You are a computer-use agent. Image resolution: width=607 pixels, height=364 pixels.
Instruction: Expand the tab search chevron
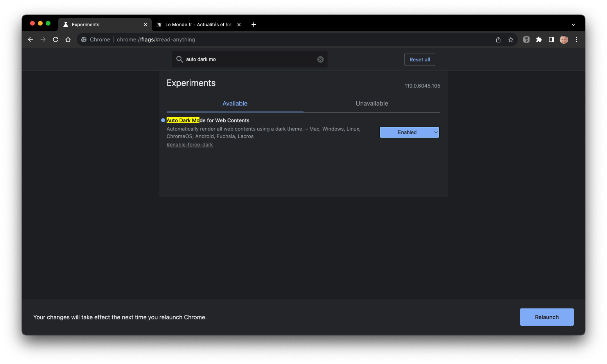pos(573,25)
